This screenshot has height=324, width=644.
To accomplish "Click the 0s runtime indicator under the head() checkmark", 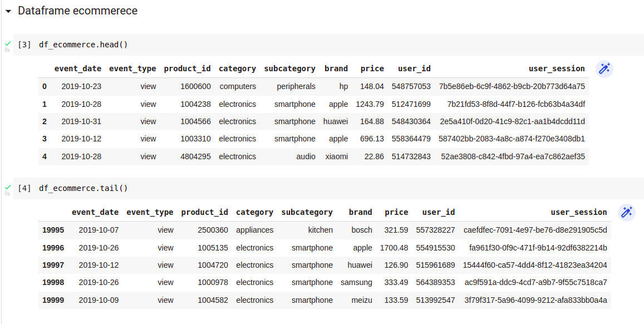I will [x=7, y=50].
